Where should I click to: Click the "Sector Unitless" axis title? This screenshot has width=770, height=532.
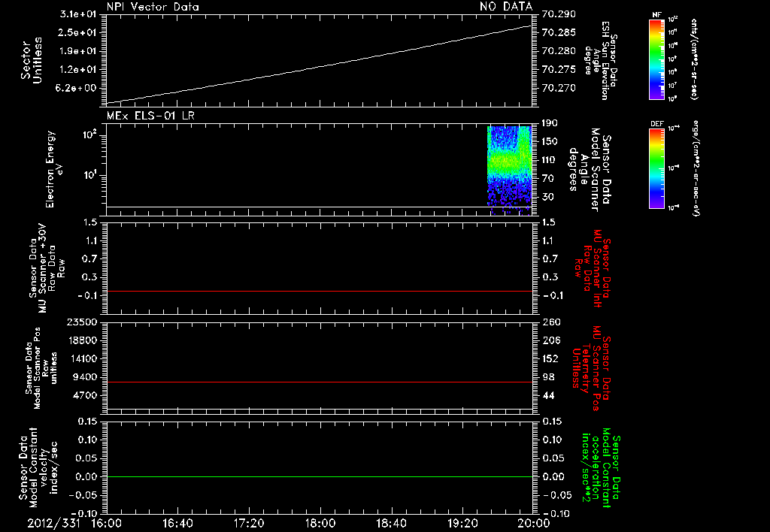click(32, 60)
